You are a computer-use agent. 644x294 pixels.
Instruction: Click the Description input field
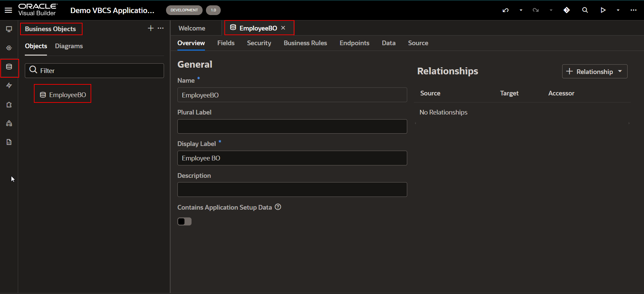click(292, 190)
